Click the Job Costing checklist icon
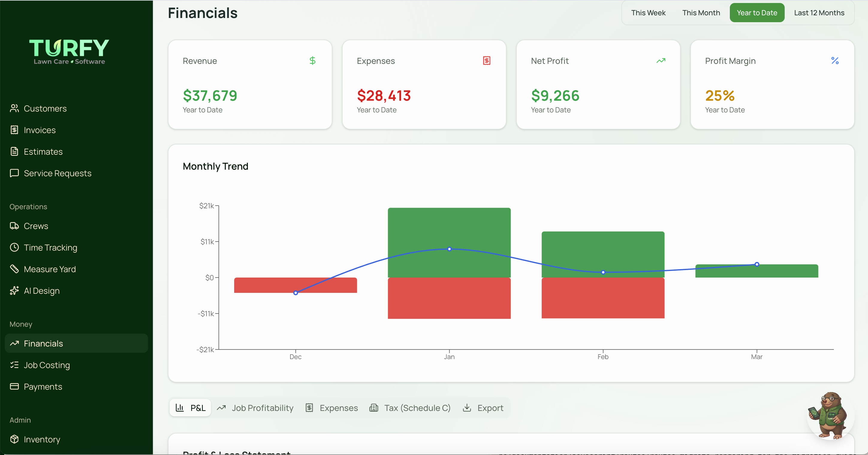Screen dimensions: 868x455 click(14, 365)
